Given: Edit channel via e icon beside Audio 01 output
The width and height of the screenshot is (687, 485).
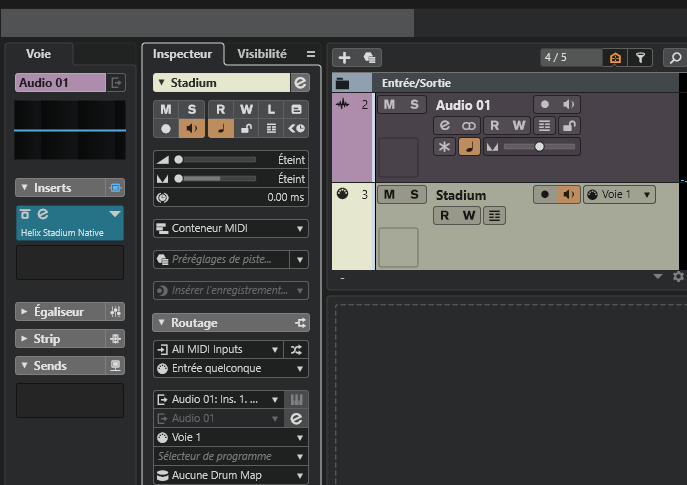Looking at the screenshot, I should point(297,418).
